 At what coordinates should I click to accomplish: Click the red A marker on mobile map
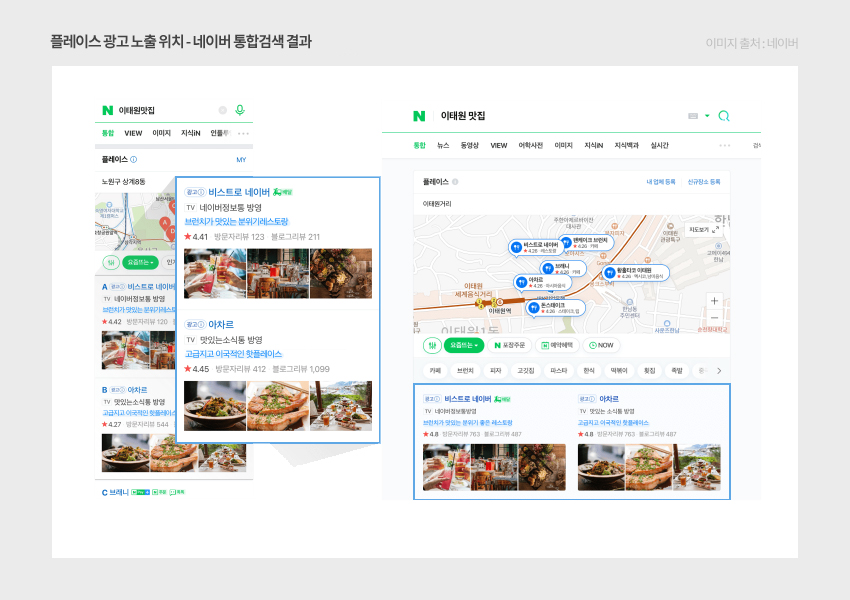point(164,222)
